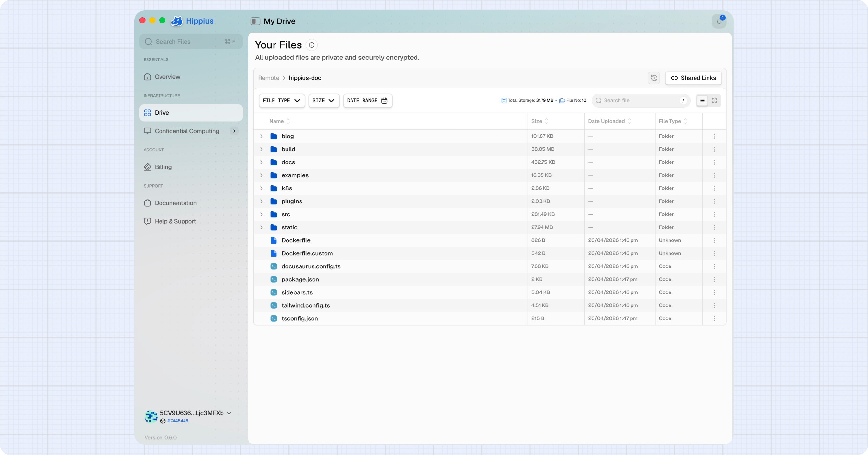Click the info icon next to Your Files
The height and width of the screenshot is (455, 868).
pos(312,45)
